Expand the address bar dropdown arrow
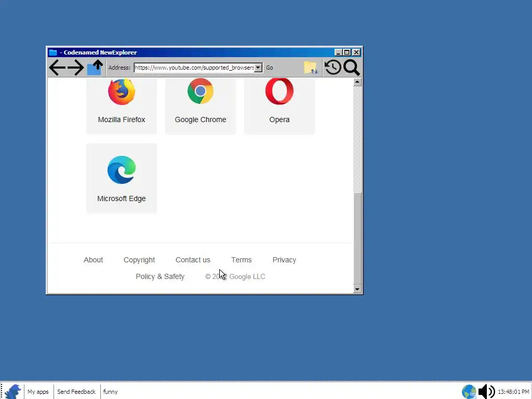The width and height of the screenshot is (532, 399). point(258,68)
